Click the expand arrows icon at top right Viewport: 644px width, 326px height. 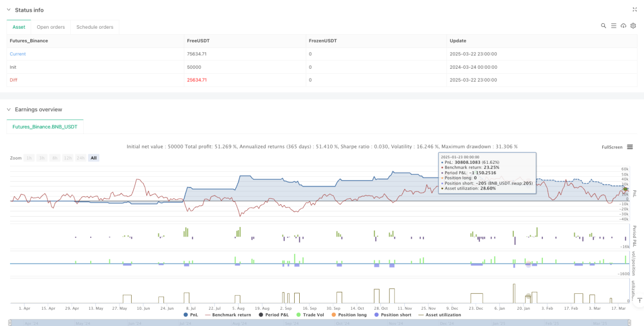635,9
